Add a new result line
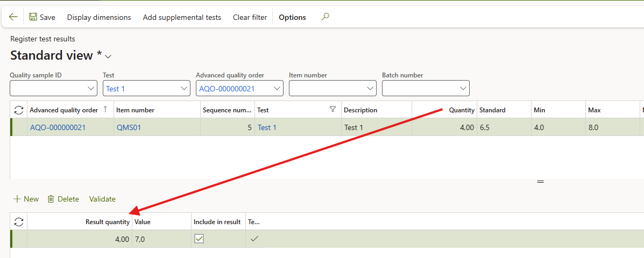This screenshot has width=644, height=258. (26, 199)
